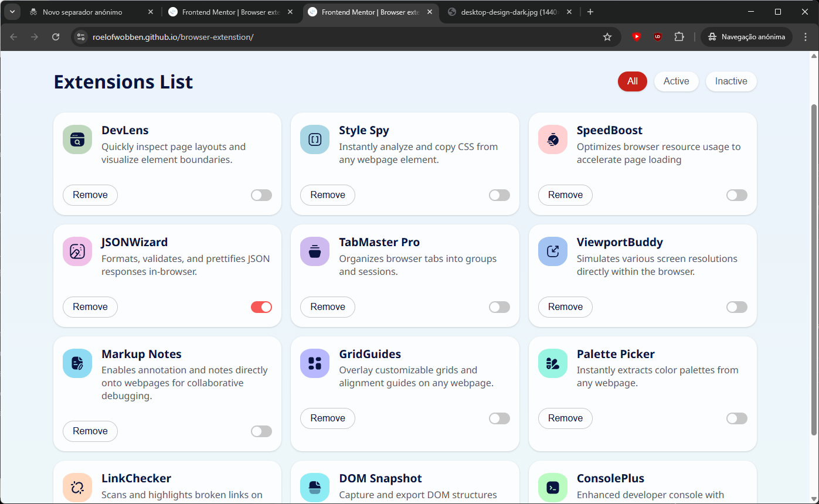The width and height of the screenshot is (819, 504).
Task: Disable the JSONWizard toggle switch
Action: 261,307
